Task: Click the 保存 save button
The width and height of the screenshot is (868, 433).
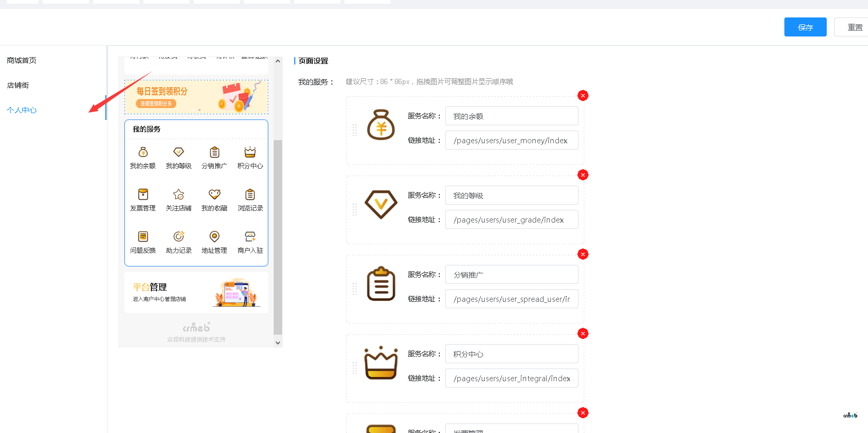Action: point(805,27)
